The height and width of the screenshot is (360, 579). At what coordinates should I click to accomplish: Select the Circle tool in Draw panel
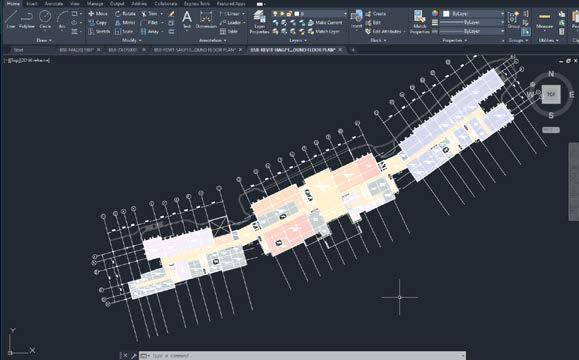coord(45,20)
